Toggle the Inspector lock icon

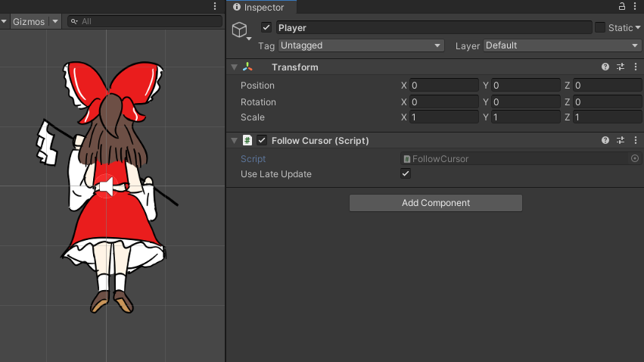[x=622, y=6]
